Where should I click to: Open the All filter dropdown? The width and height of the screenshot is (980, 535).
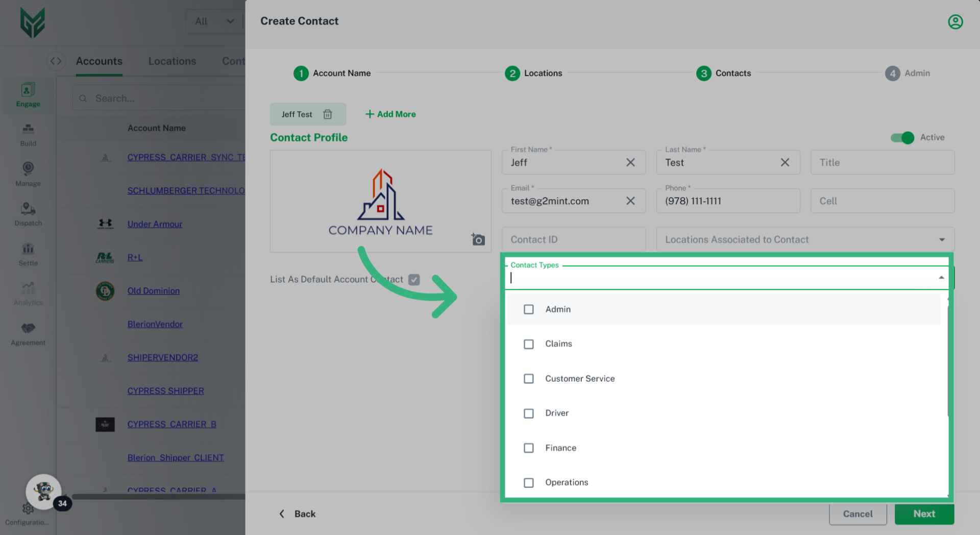pyautogui.click(x=214, y=21)
